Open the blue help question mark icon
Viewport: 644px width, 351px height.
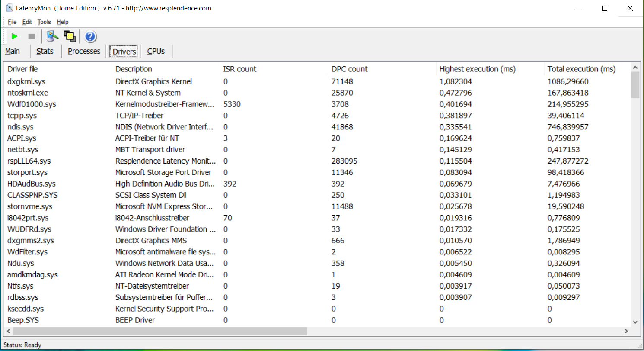tap(90, 36)
